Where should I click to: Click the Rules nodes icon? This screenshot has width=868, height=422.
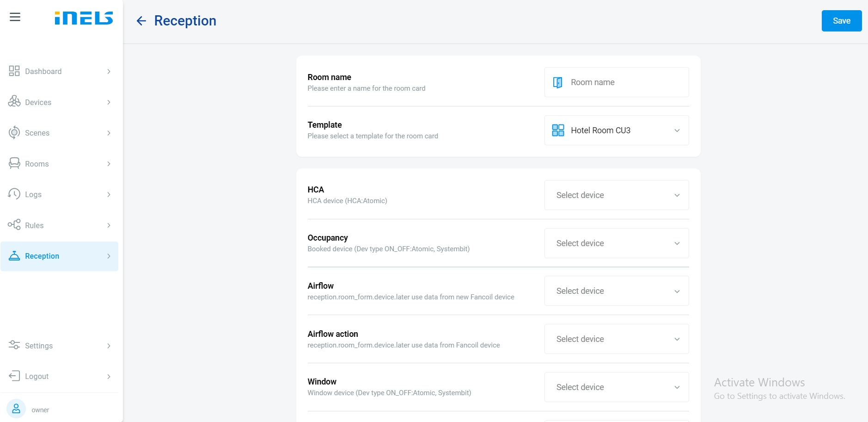pos(14,225)
